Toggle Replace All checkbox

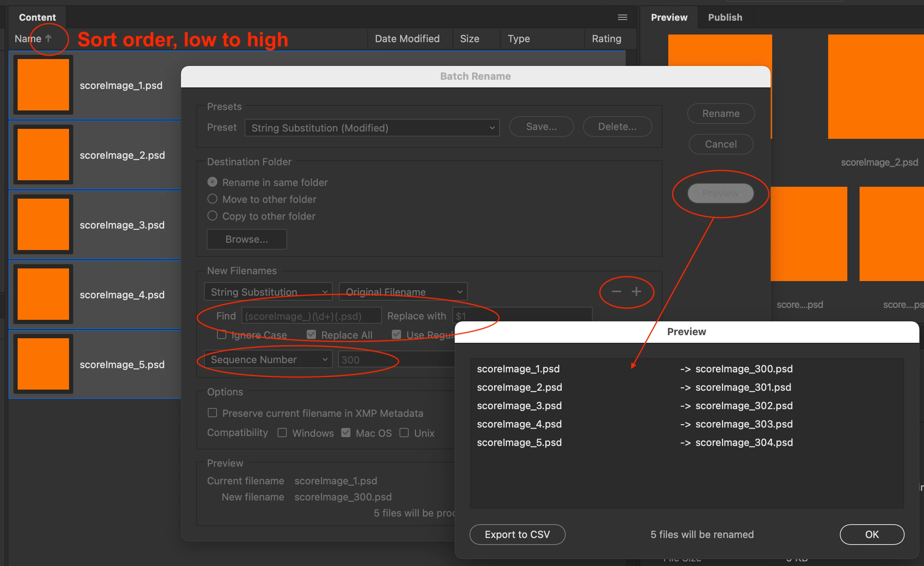pos(311,335)
